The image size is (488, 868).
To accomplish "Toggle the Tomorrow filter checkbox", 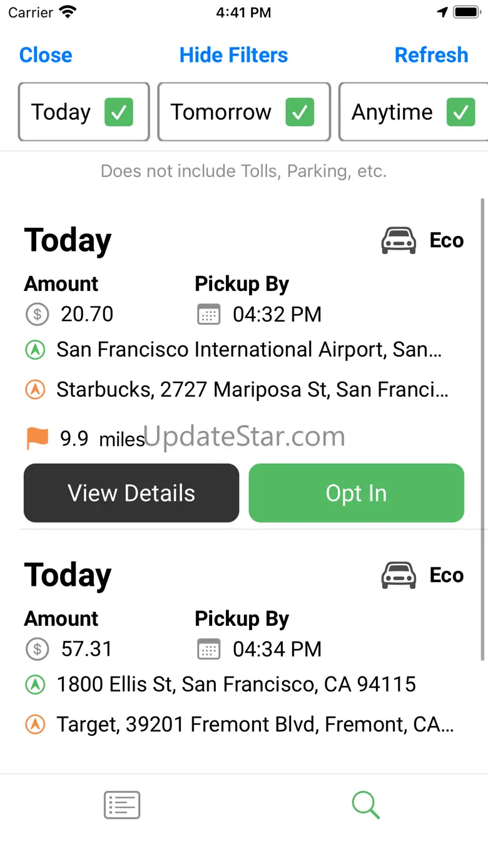I will tap(300, 112).
